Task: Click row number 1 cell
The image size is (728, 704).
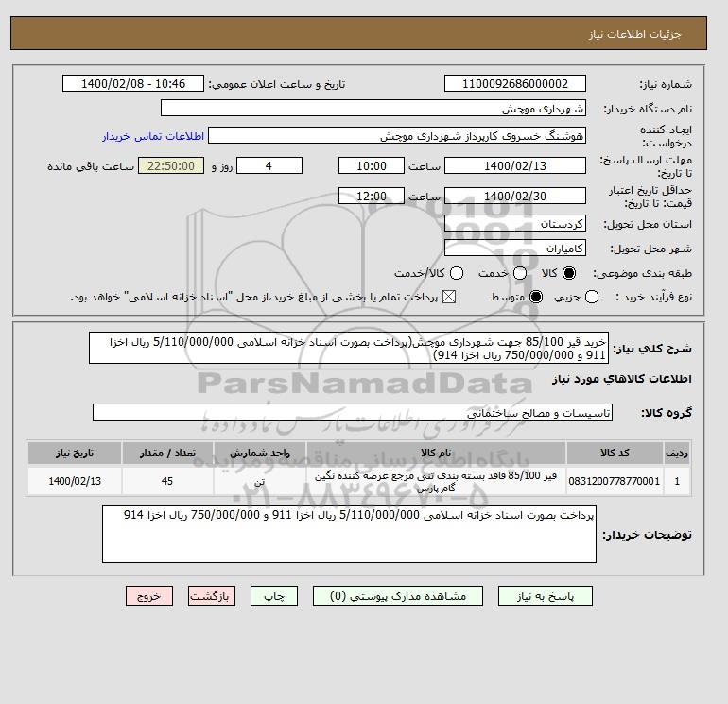Action: click(x=677, y=481)
